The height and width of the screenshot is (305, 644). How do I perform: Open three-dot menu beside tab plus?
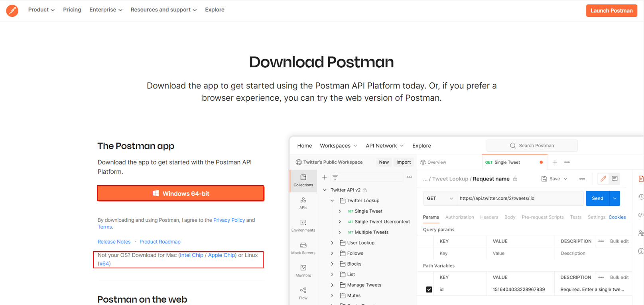(567, 162)
